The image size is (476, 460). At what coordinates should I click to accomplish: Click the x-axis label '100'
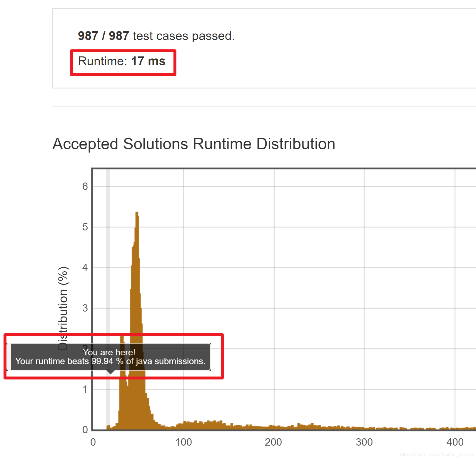point(183,442)
